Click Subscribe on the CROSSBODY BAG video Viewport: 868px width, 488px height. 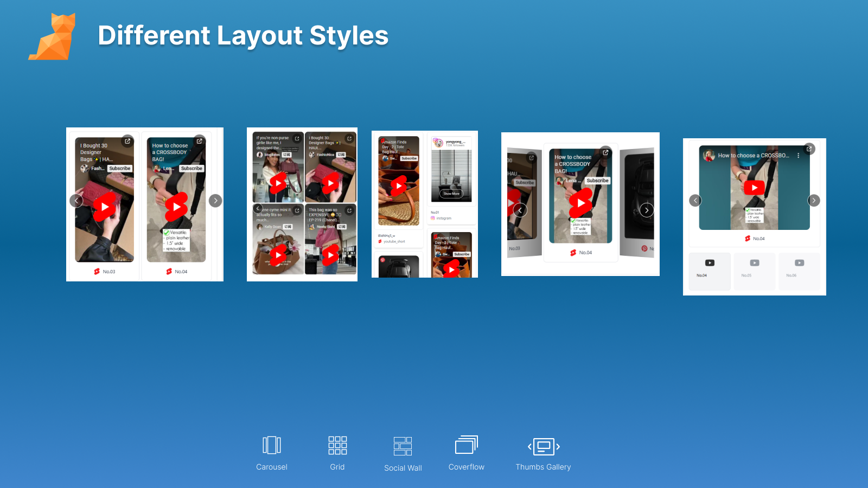(597, 181)
